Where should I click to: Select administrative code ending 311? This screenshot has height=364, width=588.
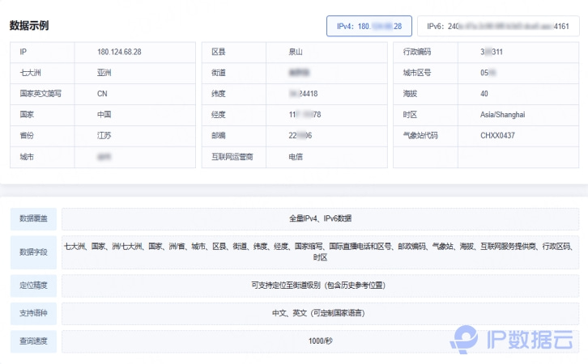click(492, 52)
